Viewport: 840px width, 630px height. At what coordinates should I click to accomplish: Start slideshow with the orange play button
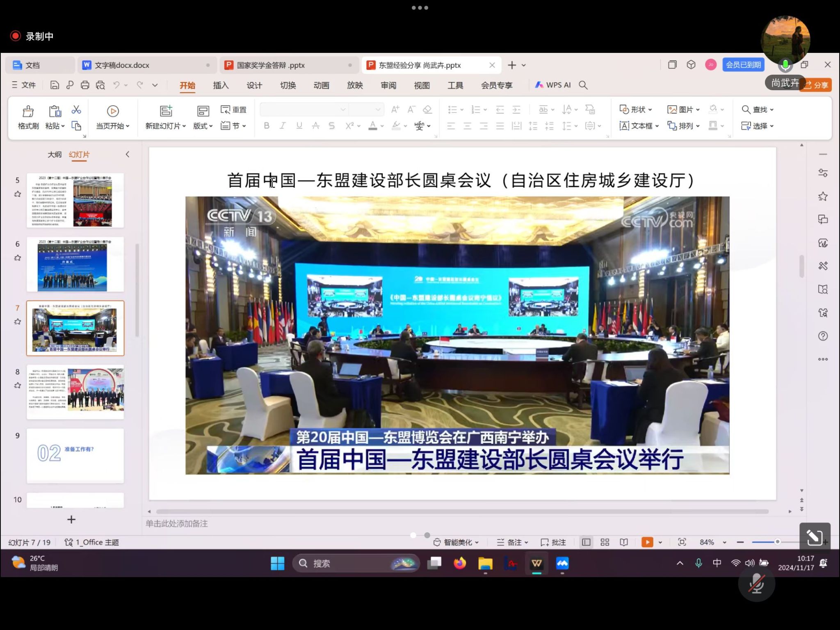647,542
